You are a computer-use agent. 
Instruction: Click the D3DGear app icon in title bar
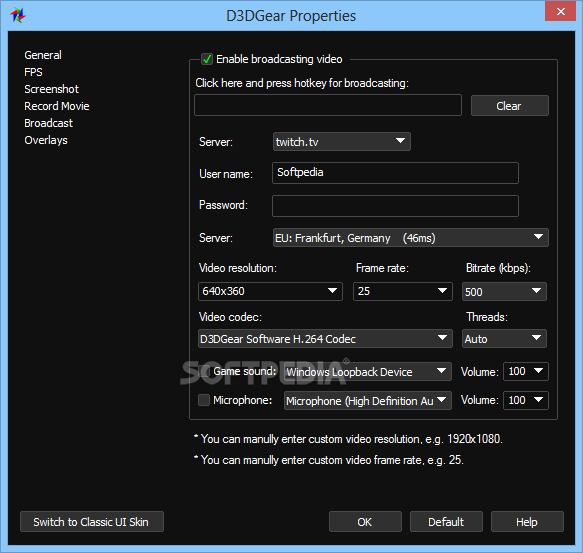click(17, 15)
